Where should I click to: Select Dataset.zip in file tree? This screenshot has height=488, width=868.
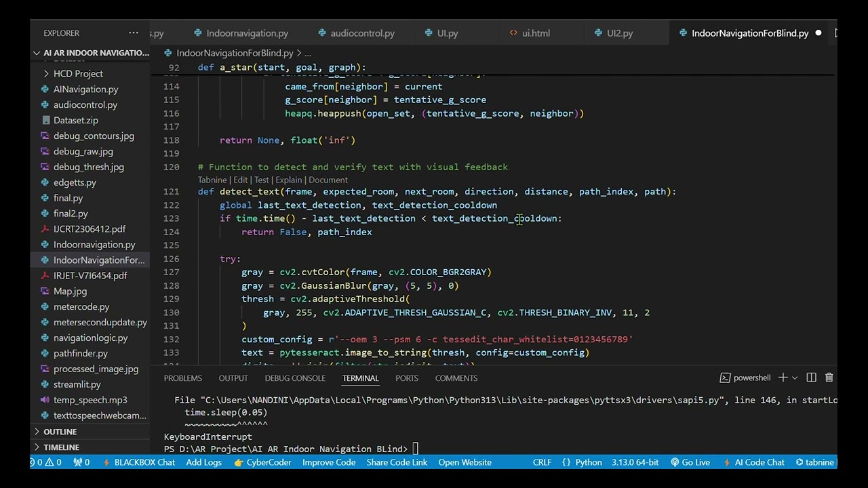75,120
